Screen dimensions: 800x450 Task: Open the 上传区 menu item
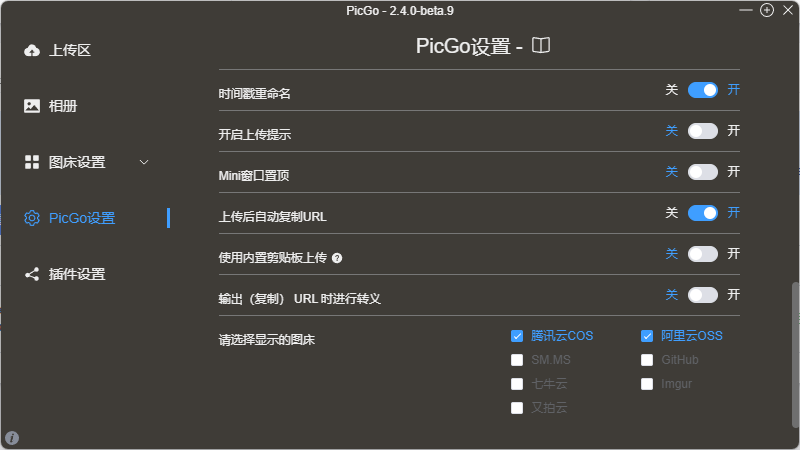point(70,50)
